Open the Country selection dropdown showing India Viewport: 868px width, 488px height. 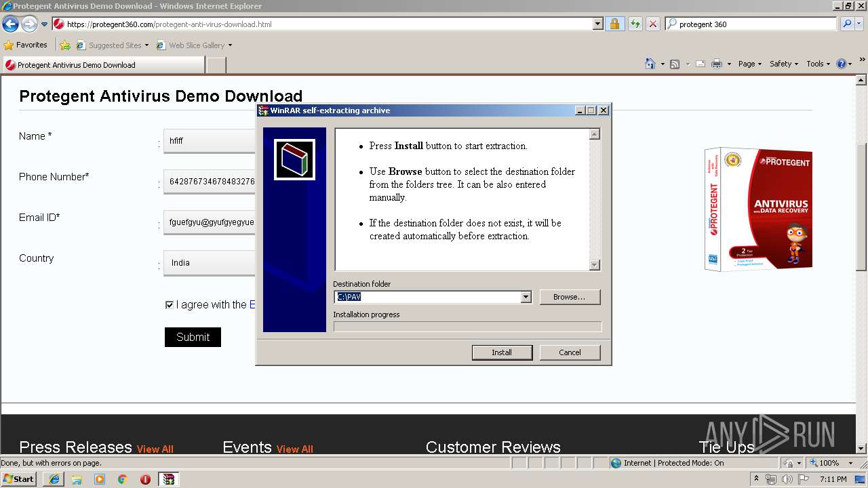[x=210, y=263]
